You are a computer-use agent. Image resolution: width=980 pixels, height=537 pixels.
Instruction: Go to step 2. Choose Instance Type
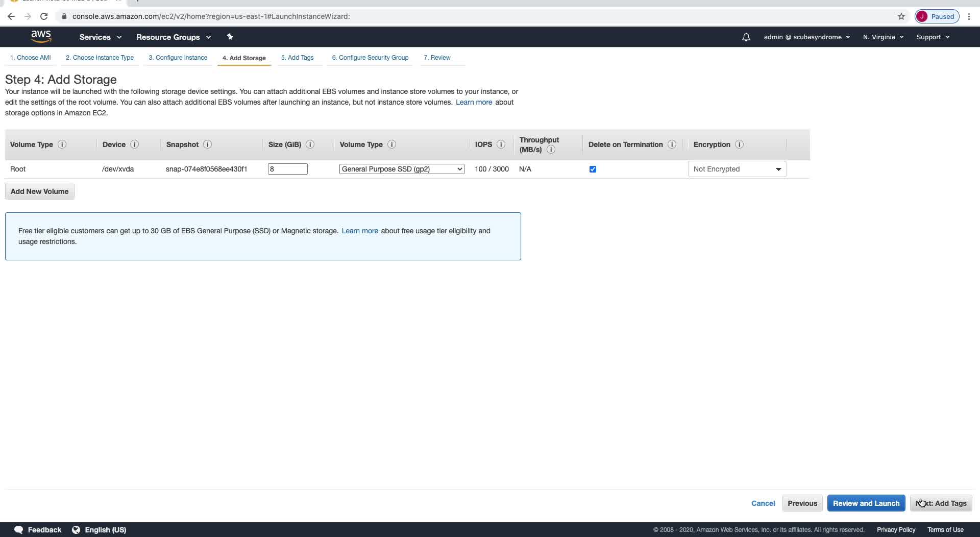[x=100, y=58]
